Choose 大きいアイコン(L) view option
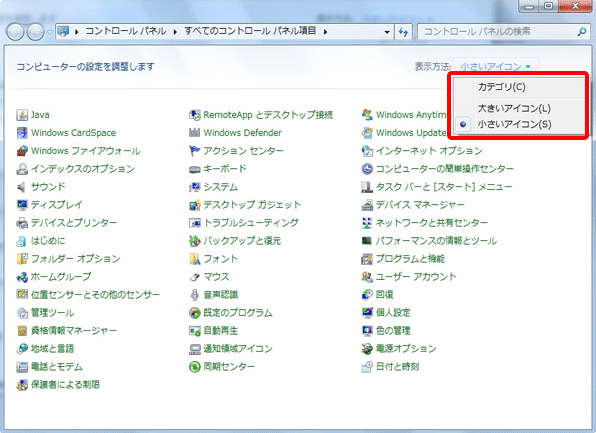This screenshot has width=596, height=433. [x=514, y=108]
